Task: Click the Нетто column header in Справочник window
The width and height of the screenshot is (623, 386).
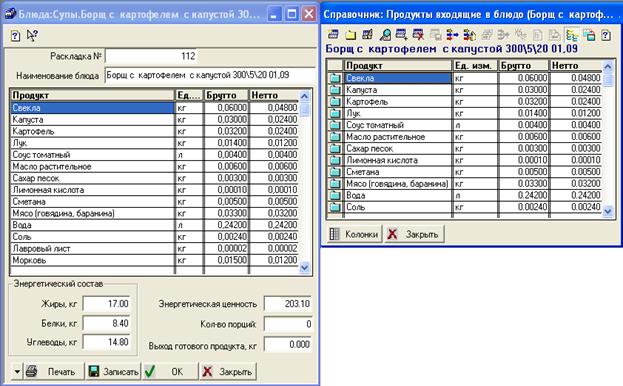Action: pos(575,66)
